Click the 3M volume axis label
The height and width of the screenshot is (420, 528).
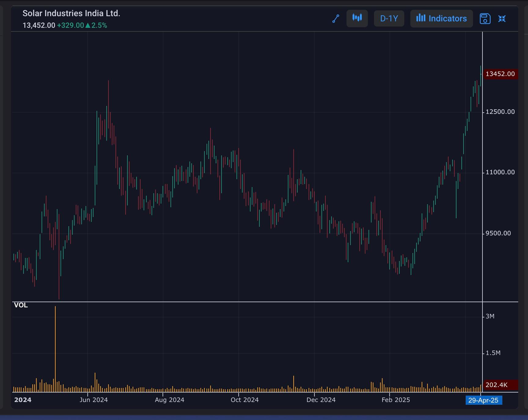tap(490, 316)
